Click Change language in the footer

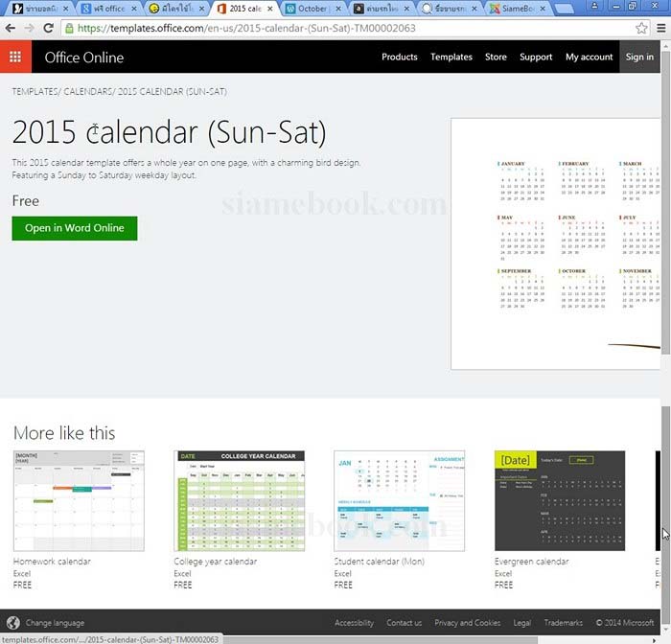click(55, 623)
